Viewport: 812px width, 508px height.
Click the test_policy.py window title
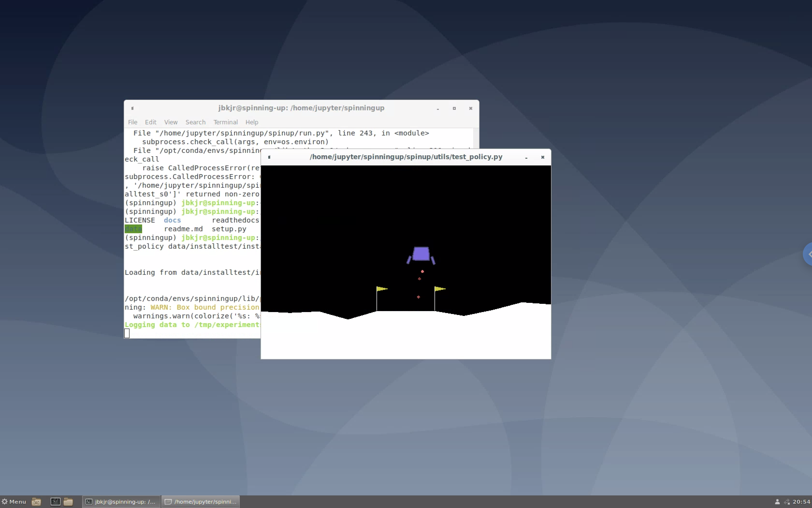pyautogui.click(x=406, y=157)
